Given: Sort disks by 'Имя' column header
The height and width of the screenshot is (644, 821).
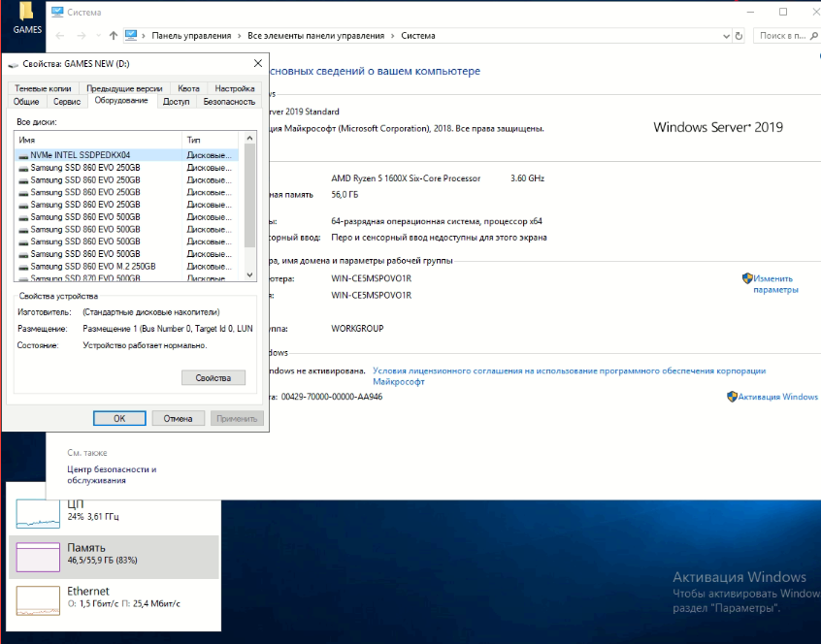Looking at the screenshot, I should tap(98, 140).
